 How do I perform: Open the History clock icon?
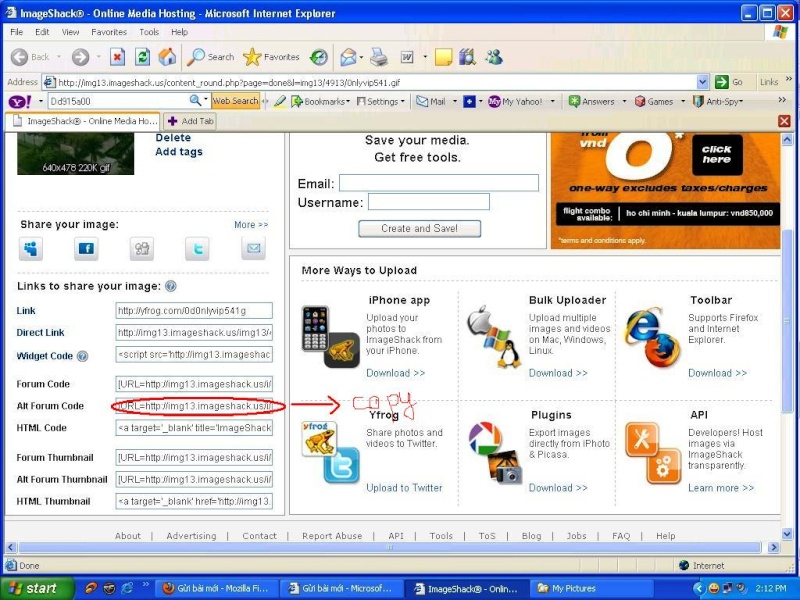319,57
